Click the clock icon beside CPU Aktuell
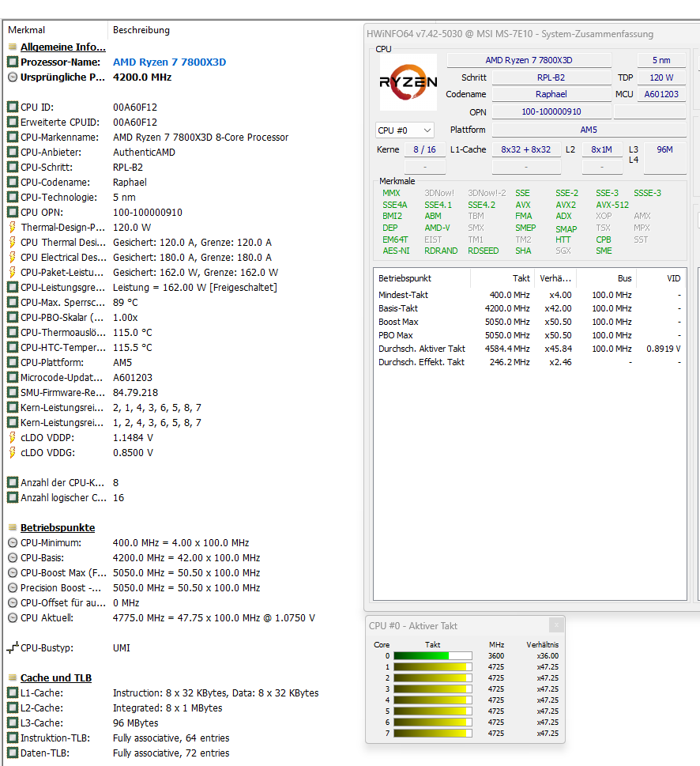700x766 pixels. click(x=13, y=618)
